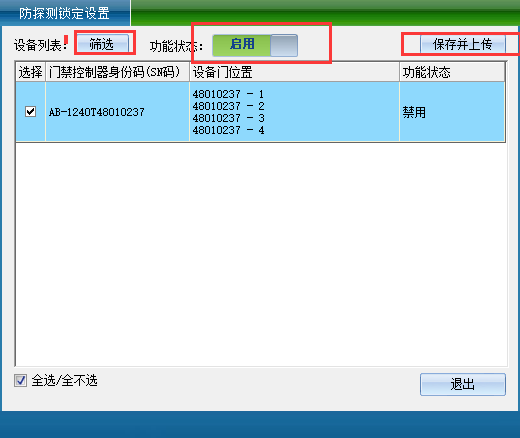Select the 防探测锁定设置 title tab
Image resolution: width=520 pixels, height=438 pixels.
click(65, 13)
